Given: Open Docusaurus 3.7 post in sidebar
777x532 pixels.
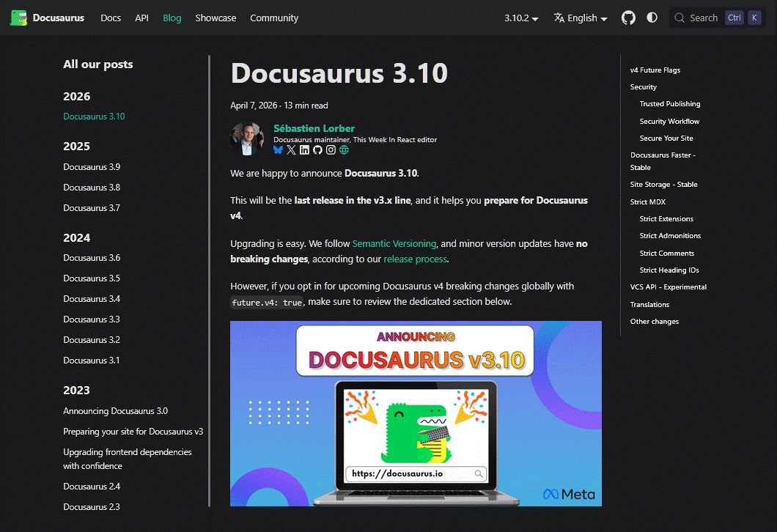Looking at the screenshot, I should 92,208.
